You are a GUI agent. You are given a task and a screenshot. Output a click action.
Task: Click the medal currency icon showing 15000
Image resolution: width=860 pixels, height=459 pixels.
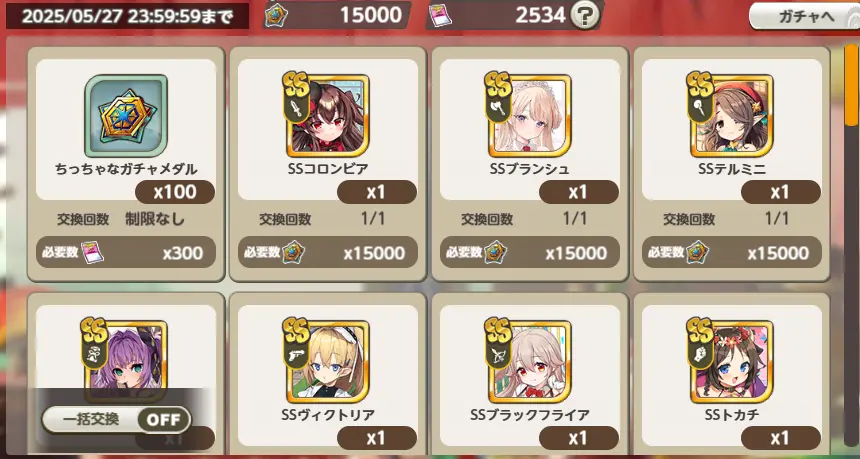tap(275, 16)
